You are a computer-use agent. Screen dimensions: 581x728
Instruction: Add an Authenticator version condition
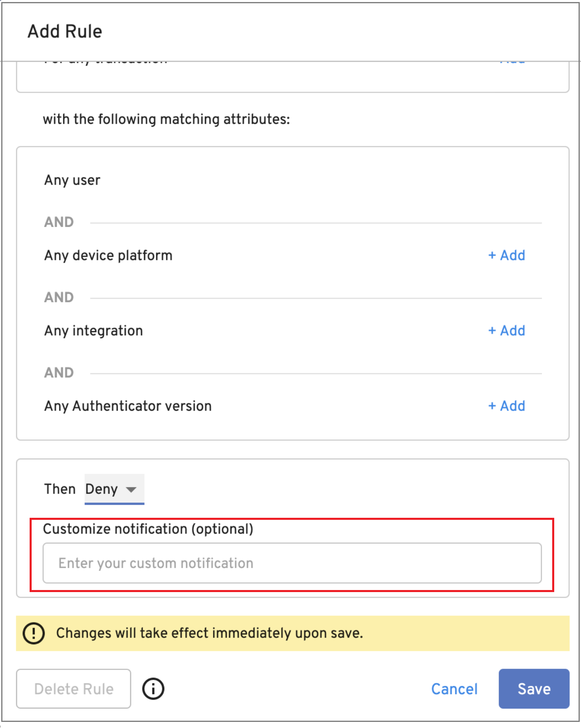[506, 406]
